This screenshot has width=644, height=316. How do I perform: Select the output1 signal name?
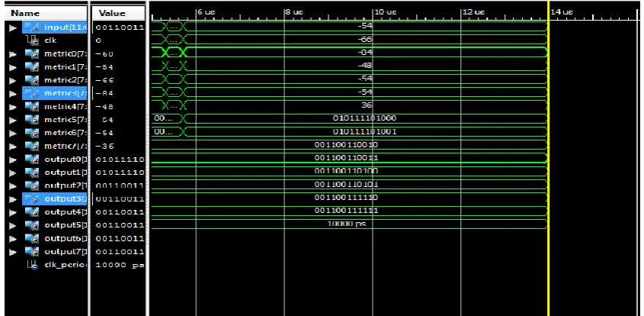(66, 173)
